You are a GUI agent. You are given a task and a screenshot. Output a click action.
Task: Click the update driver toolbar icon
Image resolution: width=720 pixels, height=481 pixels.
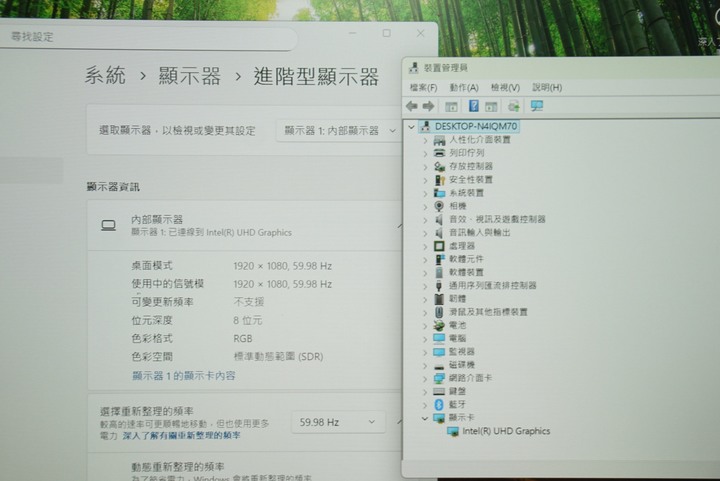513,106
